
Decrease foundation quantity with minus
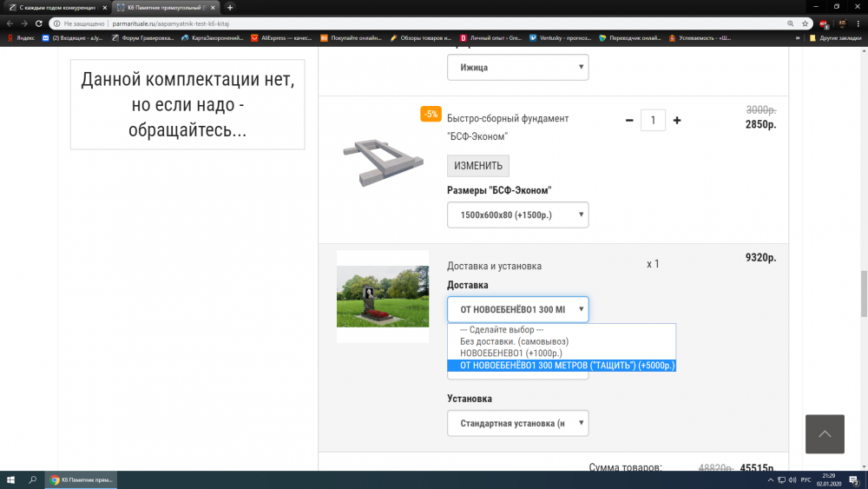click(x=629, y=120)
